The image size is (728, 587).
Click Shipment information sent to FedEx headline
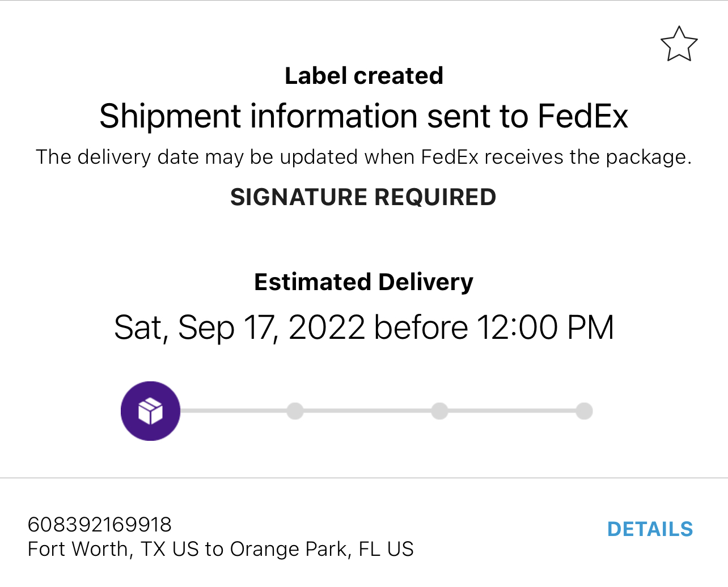click(x=364, y=116)
